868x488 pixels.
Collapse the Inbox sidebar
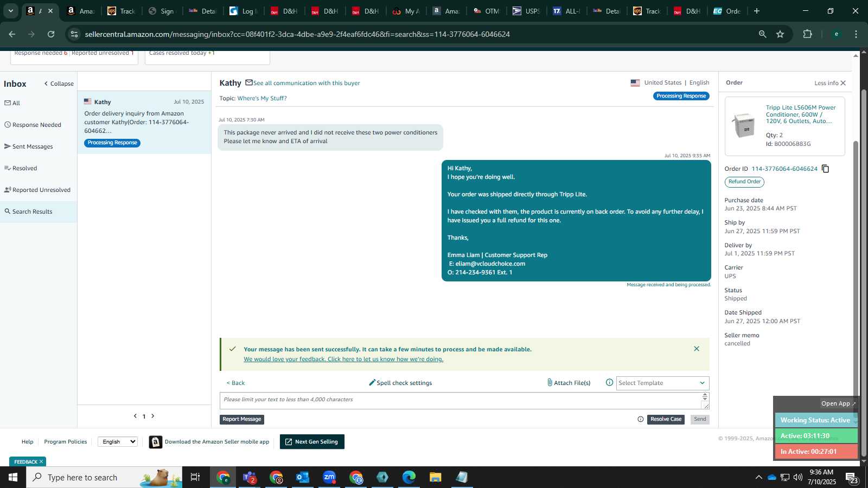59,84
